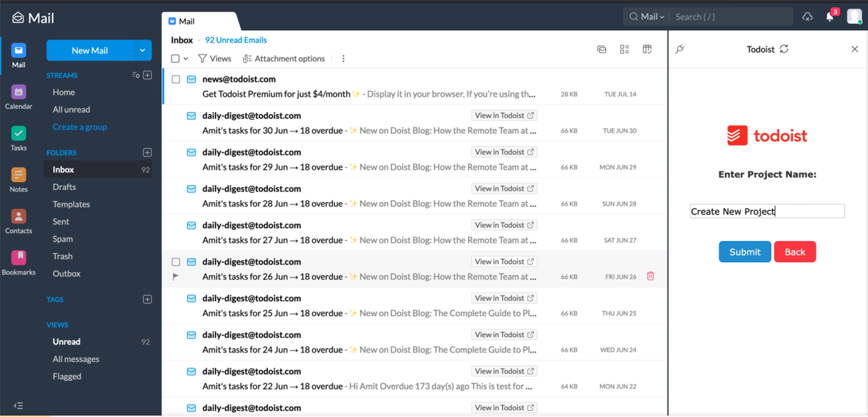Add a new tag
Image resolution: width=868 pixels, height=417 pixels.
tap(147, 299)
